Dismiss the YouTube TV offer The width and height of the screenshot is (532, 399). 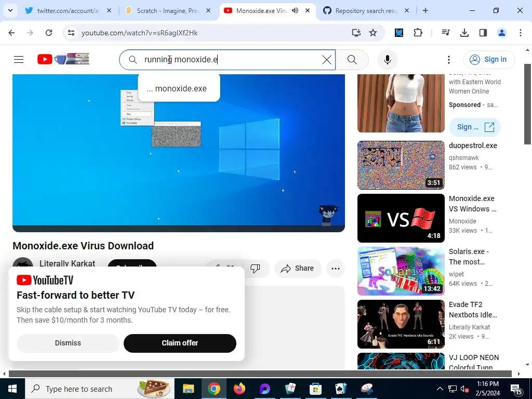[x=68, y=343]
